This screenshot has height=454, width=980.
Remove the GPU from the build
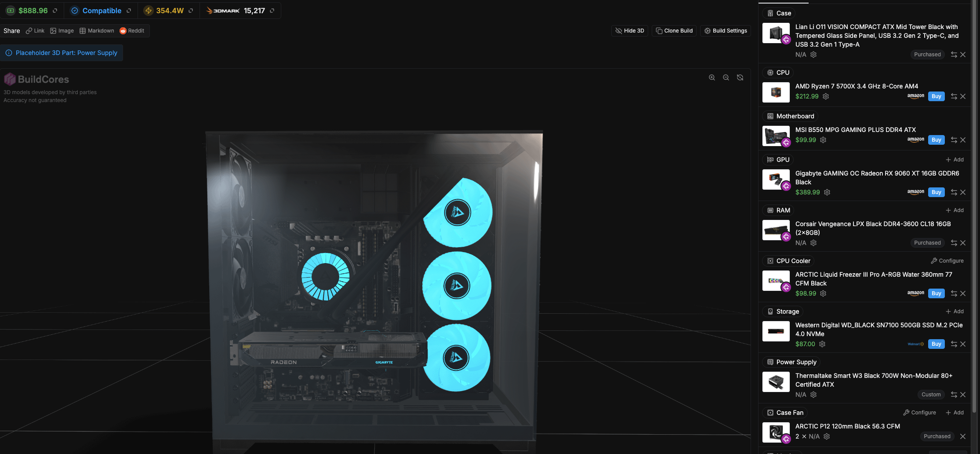(x=963, y=192)
